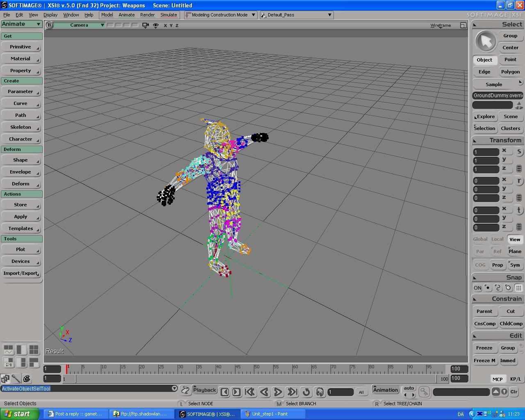Toggle the loop playback icon
The height and width of the screenshot is (420, 525).
point(306,392)
